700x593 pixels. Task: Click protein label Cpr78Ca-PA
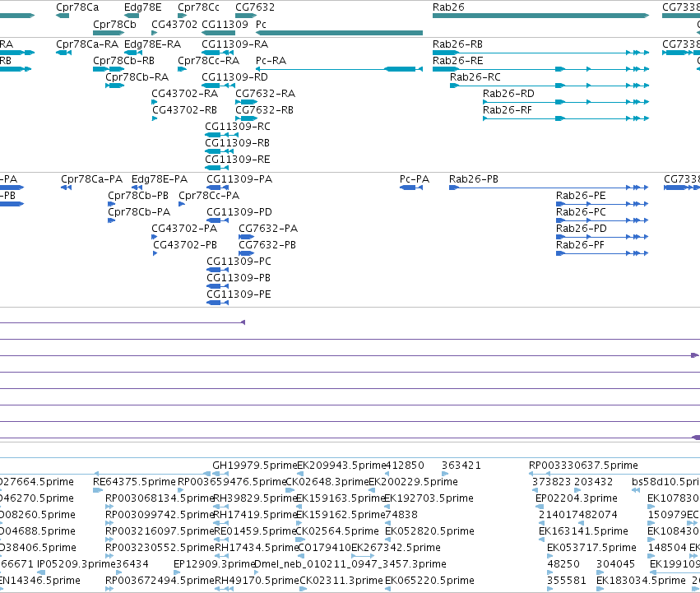(91, 179)
